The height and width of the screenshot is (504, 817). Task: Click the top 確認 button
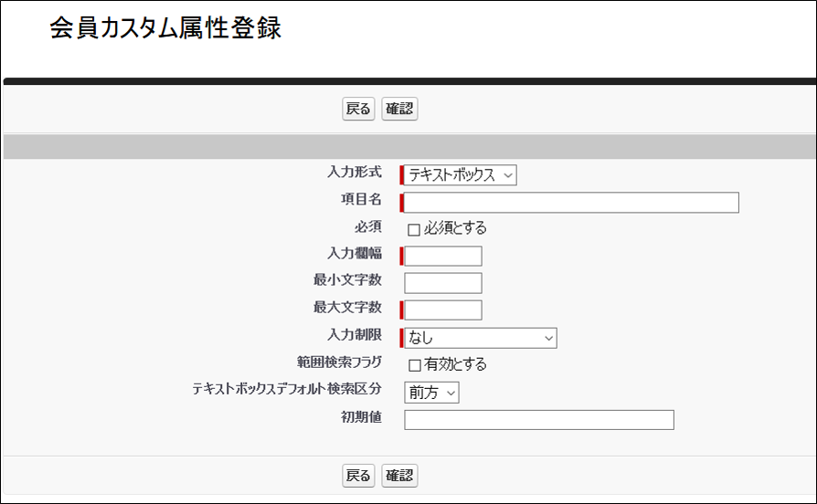pyautogui.click(x=399, y=110)
